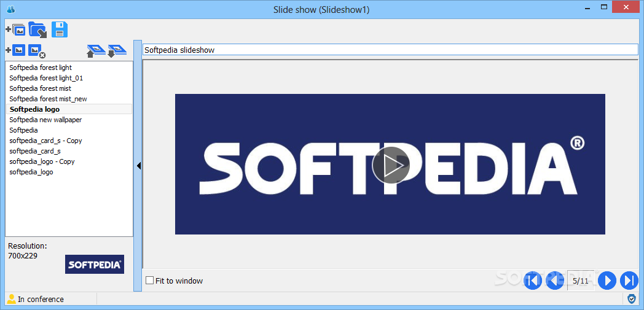This screenshot has width=644, height=310.
Task: Save the slideshow with floppy disk icon
Action: coord(59,30)
